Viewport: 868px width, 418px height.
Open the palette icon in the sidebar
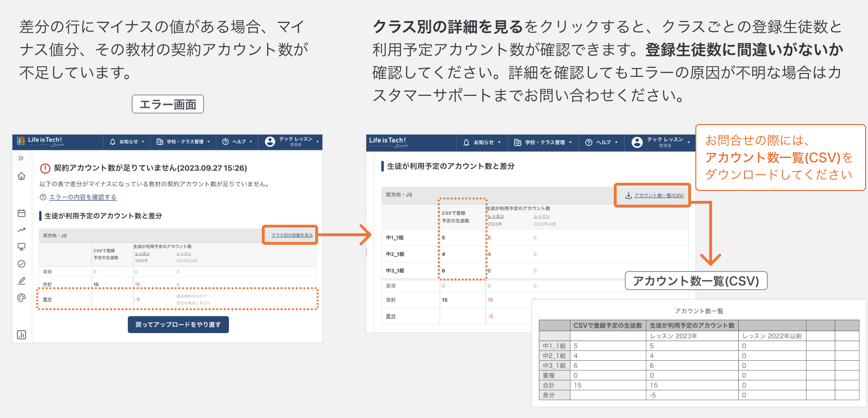tap(21, 298)
